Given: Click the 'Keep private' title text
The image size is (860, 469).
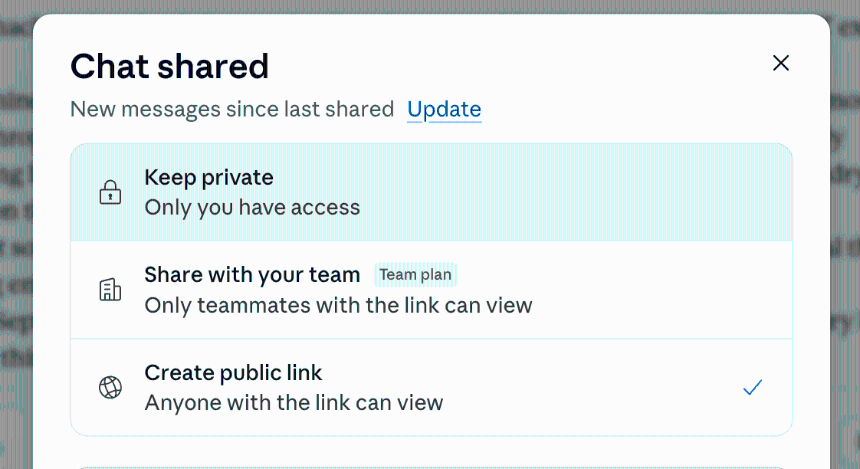Looking at the screenshot, I should click(x=209, y=178).
